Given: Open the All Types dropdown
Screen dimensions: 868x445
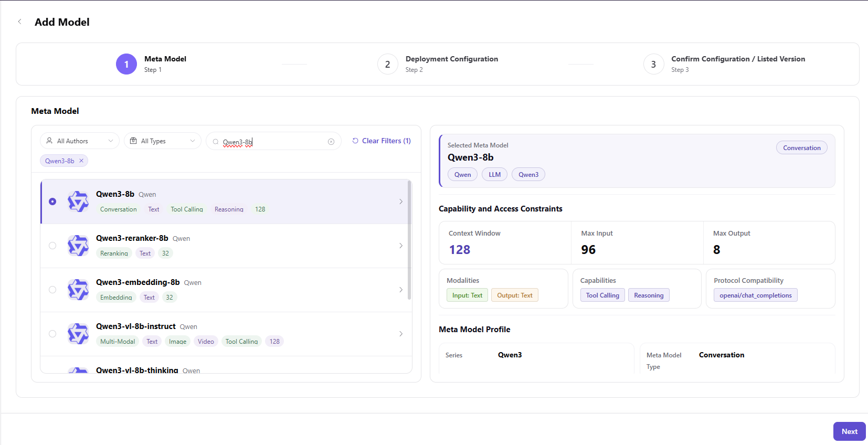Looking at the screenshot, I should (x=163, y=141).
